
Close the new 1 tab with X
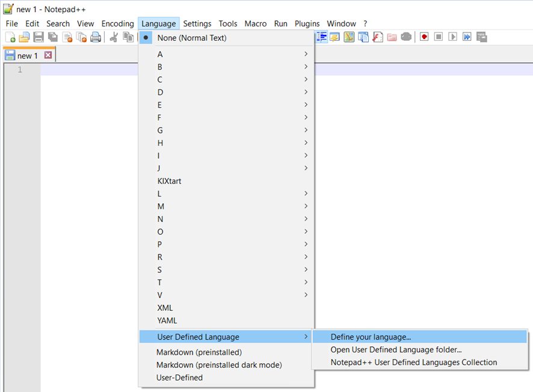point(48,55)
